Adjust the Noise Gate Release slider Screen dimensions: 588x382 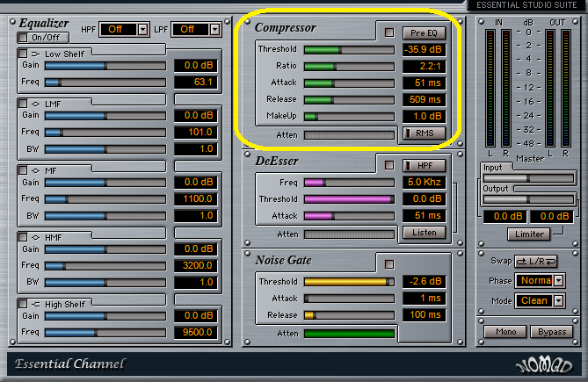pos(349,315)
